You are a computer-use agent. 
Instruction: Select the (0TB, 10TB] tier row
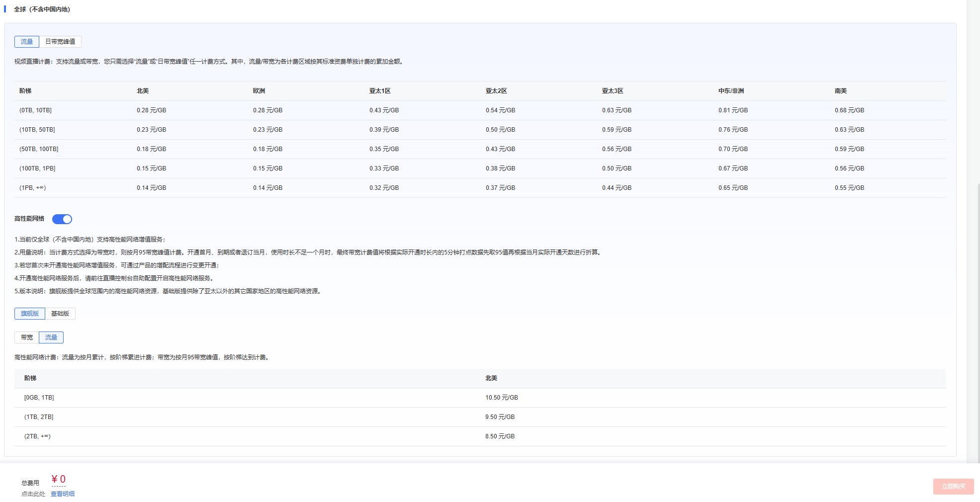(x=36, y=110)
